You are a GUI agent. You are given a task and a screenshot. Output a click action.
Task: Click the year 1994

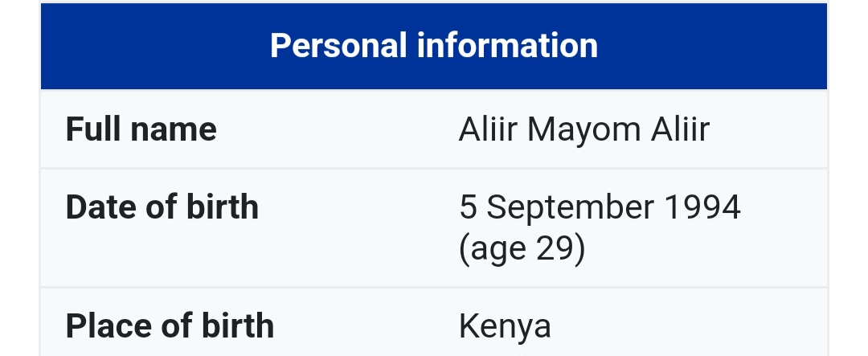pos(702,207)
